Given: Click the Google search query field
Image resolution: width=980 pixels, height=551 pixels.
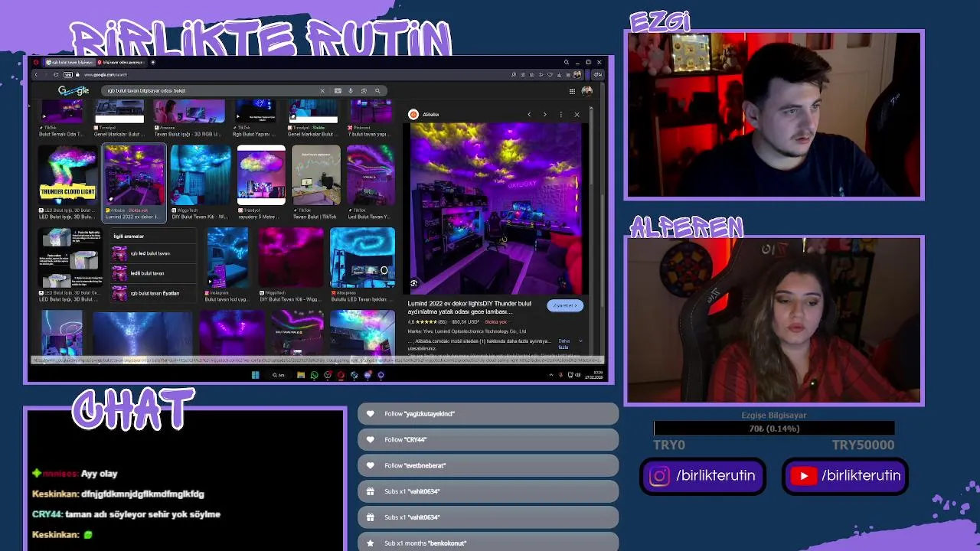Looking at the screenshot, I should pos(211,90).
